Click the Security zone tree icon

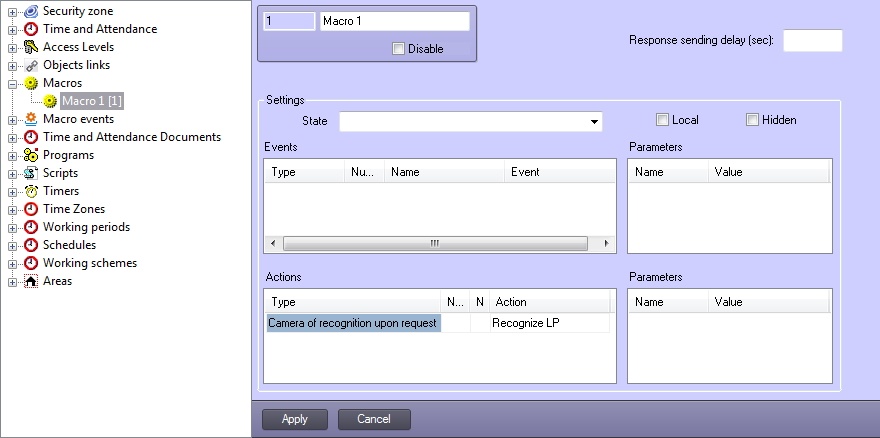tap(31, 11)
